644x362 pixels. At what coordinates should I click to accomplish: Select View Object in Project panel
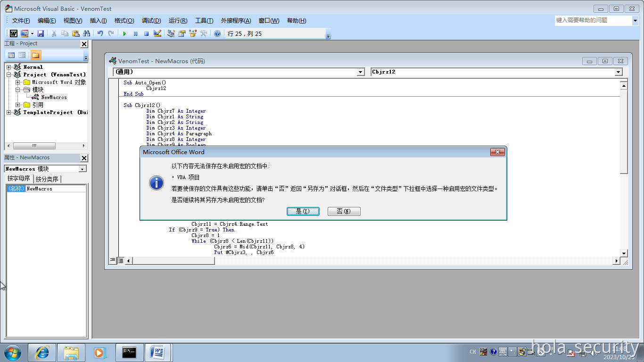tap(22, 55)
